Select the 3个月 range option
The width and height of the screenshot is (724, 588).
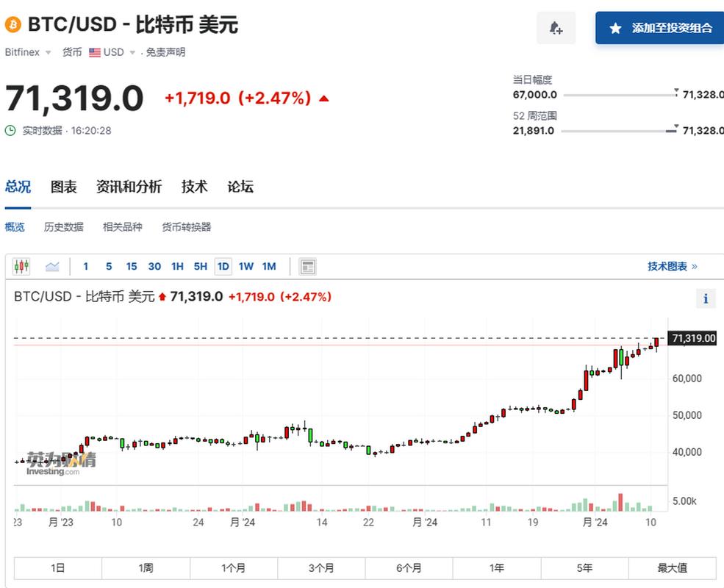(x=320, y=567)
